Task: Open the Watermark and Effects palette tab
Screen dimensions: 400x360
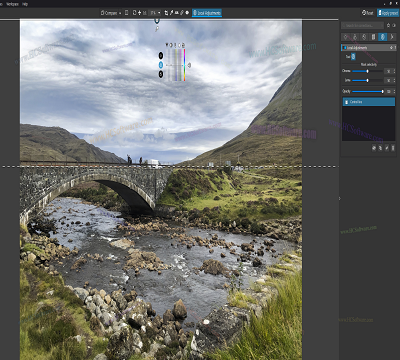Action: point(392,37)
